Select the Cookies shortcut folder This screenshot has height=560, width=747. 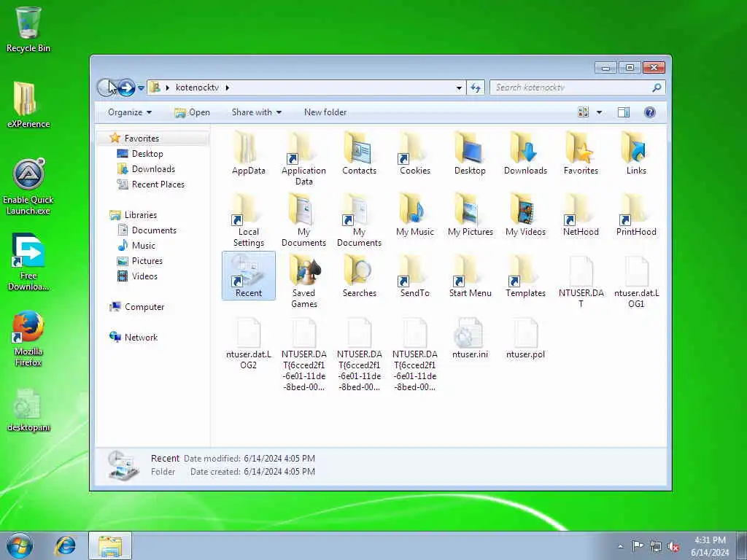[x=414, y=153]
